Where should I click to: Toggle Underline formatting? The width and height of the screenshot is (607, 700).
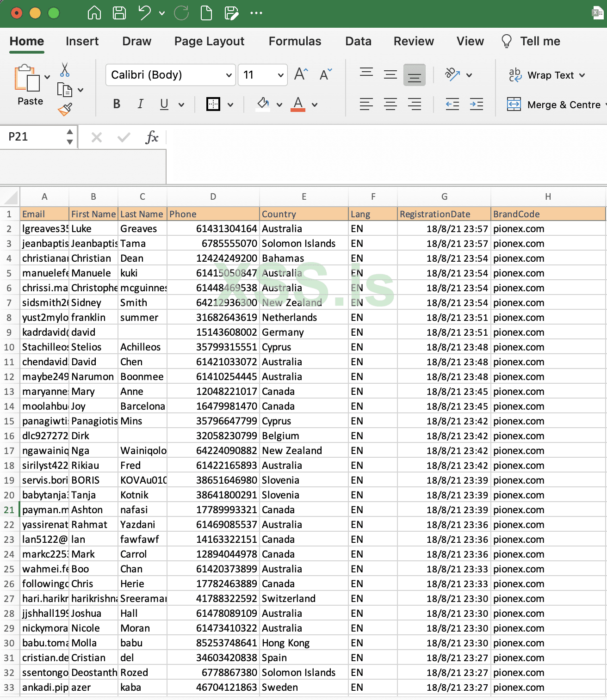164,104
